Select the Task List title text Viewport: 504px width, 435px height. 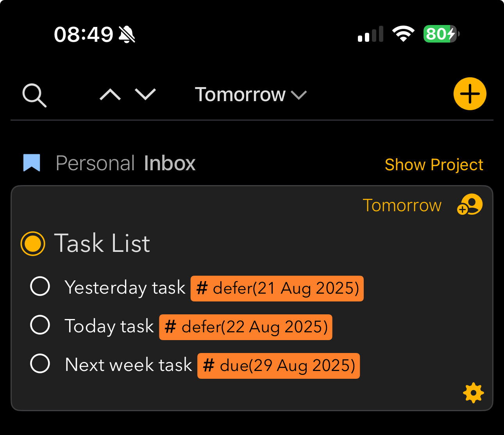[x=102, y=243]
